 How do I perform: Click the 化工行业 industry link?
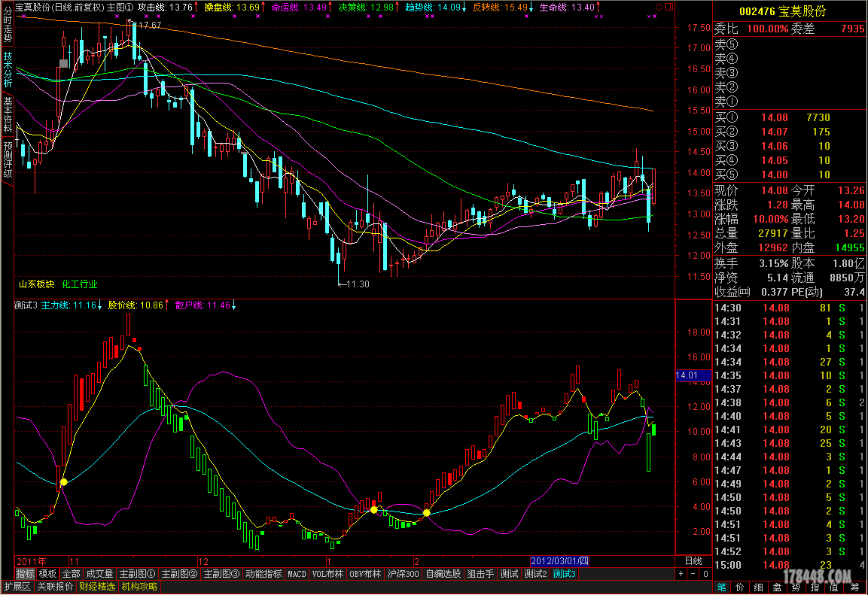coord(80,284)
